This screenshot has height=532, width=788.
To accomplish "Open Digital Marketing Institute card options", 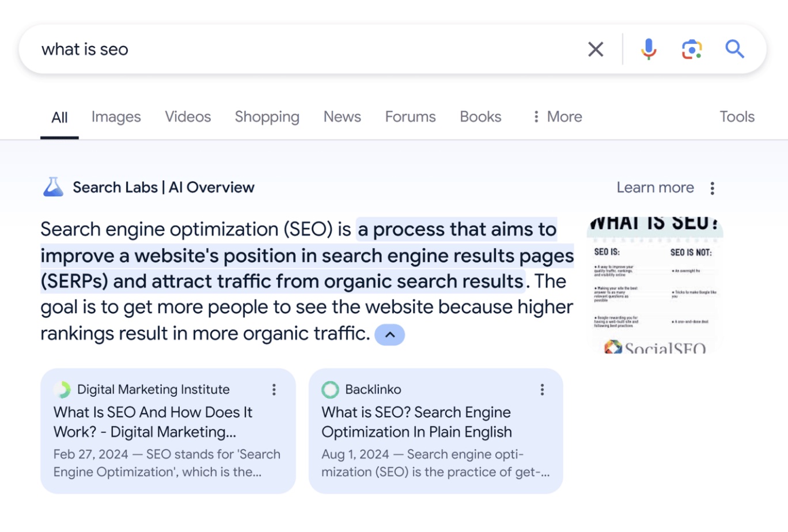I will (274, 390).
